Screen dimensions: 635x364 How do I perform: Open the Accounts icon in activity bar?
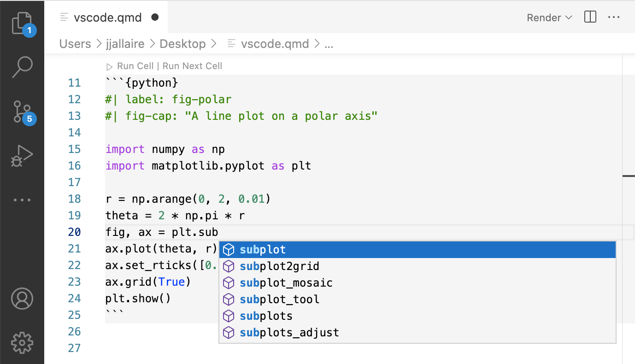22,299
